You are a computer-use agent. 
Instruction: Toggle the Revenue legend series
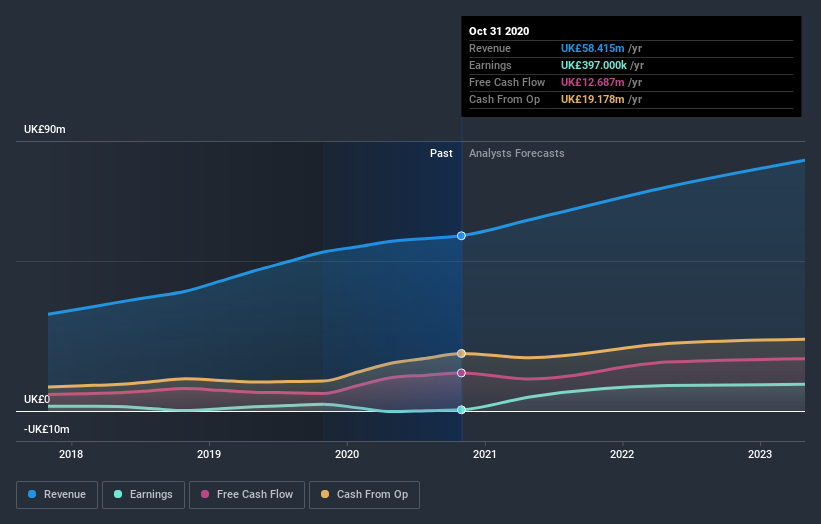[x=57, y=495]
